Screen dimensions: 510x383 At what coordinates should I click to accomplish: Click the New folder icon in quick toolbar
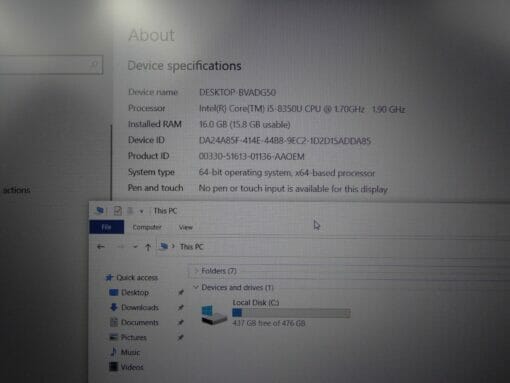point(130,211)
